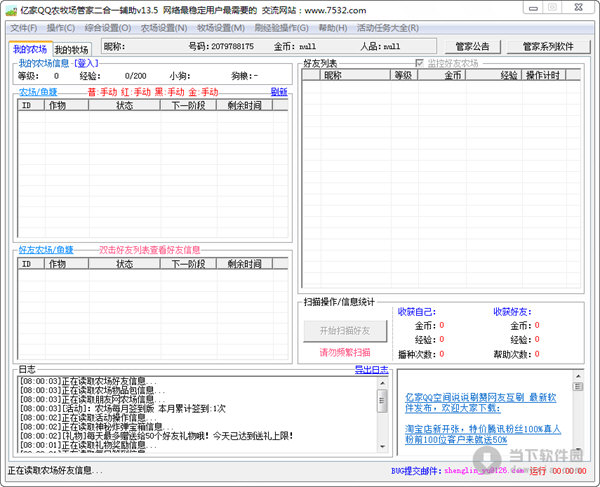Screen dimensions: 600x487
Task: Click the log entry about 农场每月签到
Action: (123, 409)
